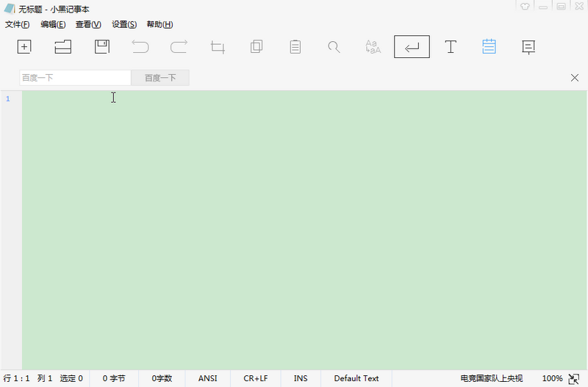This screenshot has height=387, width=588.
Task: Open the 文件(F) menu
Action: coord(17,24)
